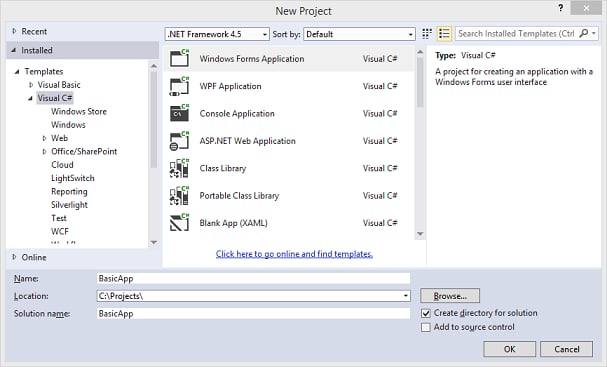Screen dimensions: 607x367
Task: Collapse the Templates tree node
Action: tap(17, 72)
